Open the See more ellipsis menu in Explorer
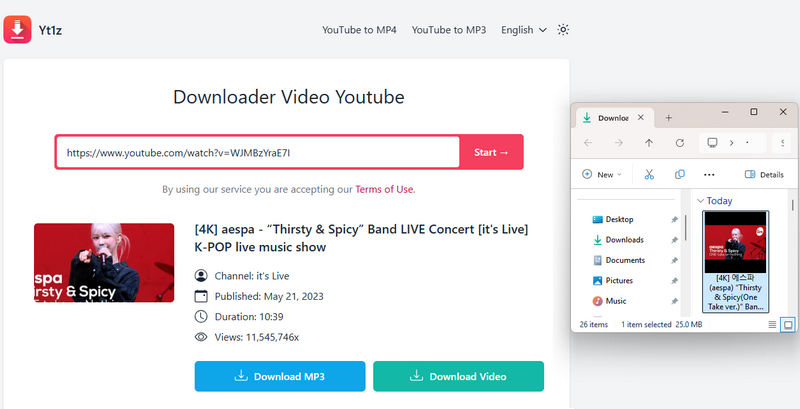This screenshot has height=409, width=800. pyautogui.click(x=710, y=174)
